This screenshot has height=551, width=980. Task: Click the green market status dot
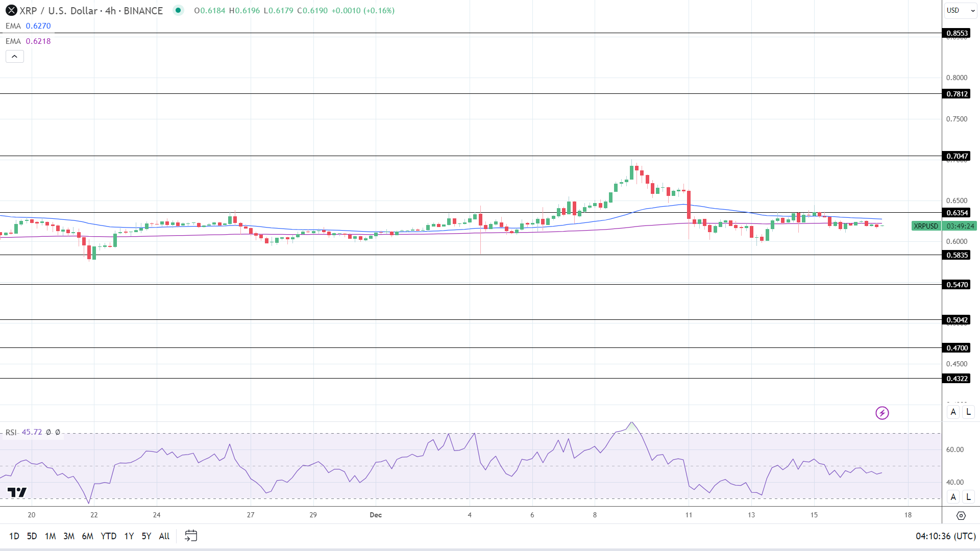coord(178,10)
